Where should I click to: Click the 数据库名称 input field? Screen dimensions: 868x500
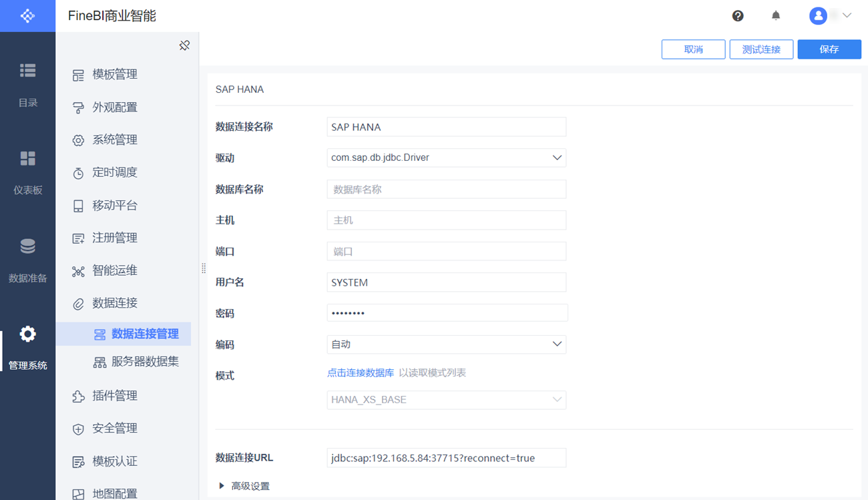[447, 189]
